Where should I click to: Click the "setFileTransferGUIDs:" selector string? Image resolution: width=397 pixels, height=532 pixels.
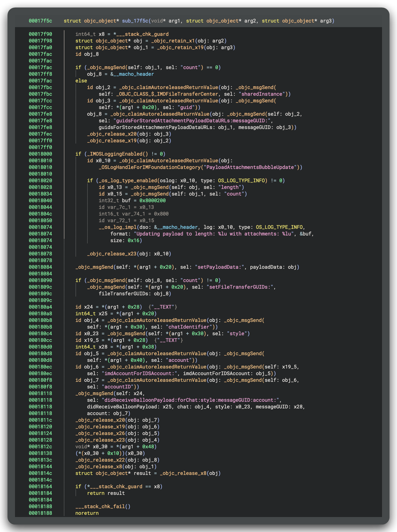(x=241, y=287)
